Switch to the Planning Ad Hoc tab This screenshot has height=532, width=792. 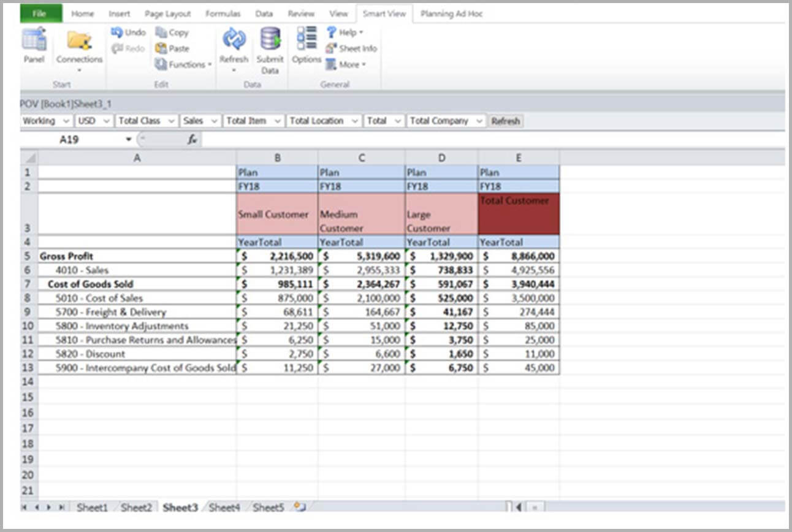(x=452, y=13)
